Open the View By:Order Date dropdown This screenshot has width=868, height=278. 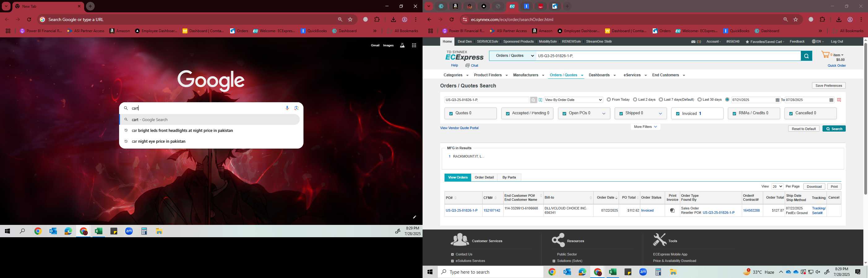[x=573, y=100]
